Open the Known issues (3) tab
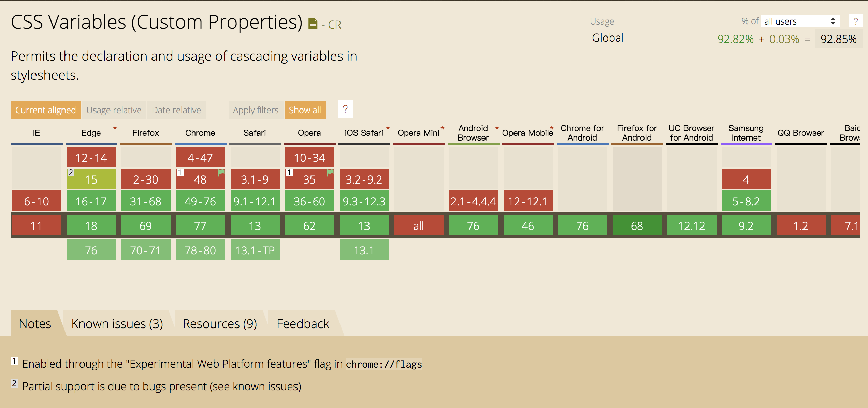868x408 pixels. pos(117,323)
